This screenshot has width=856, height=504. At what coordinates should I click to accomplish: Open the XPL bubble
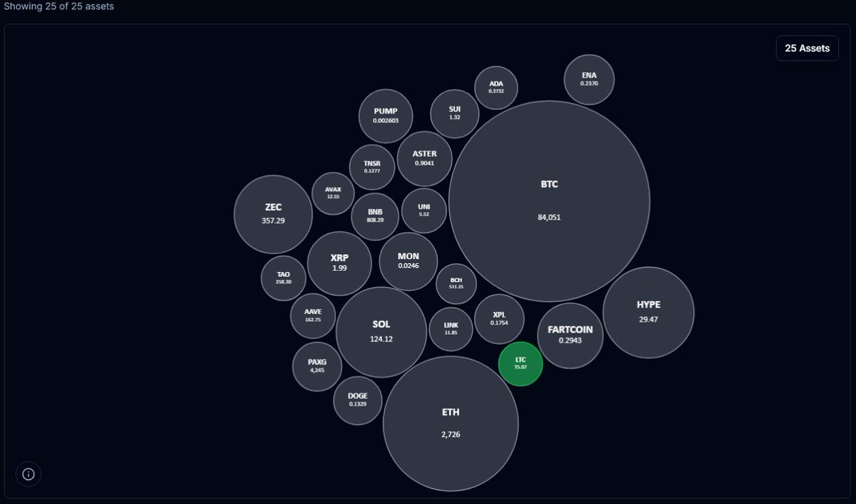pyautogui.click(x=499, y=319)
